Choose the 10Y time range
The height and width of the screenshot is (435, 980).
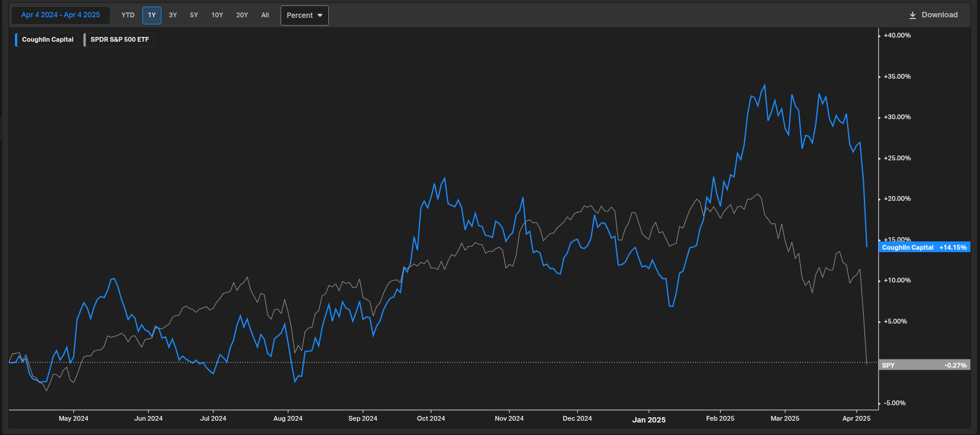pos(217,15)
